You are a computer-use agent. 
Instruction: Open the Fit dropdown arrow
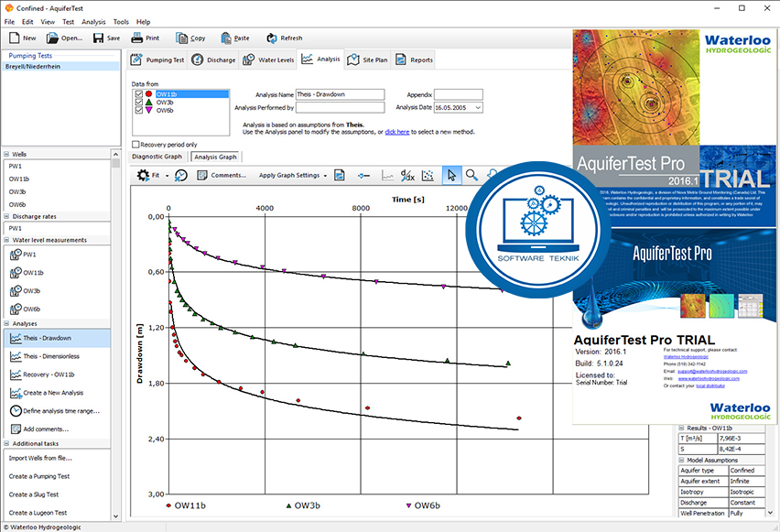pyautogui.click(x=168, y=176)
